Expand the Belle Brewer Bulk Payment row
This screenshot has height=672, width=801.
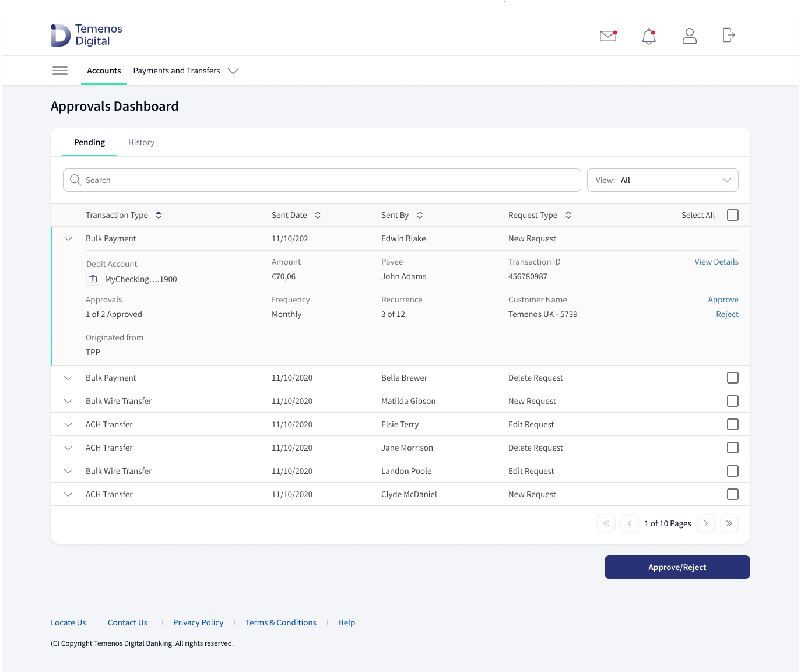(68, 378)
